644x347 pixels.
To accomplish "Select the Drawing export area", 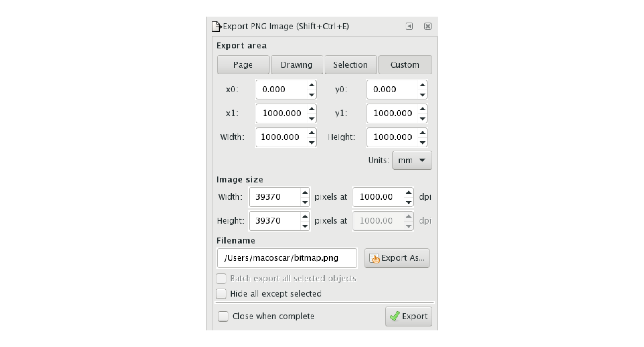I will point(297,65).
